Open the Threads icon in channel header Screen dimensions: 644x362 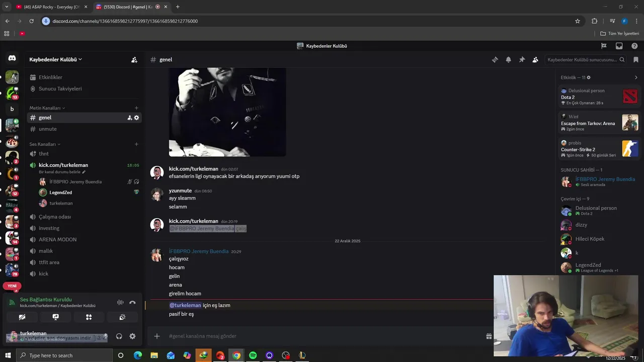point(495,59)
